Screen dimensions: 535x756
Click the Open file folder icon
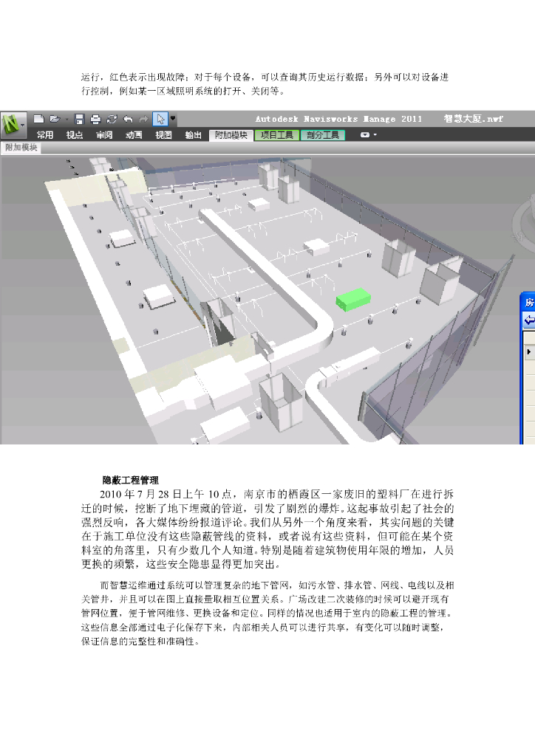(55, 119)
